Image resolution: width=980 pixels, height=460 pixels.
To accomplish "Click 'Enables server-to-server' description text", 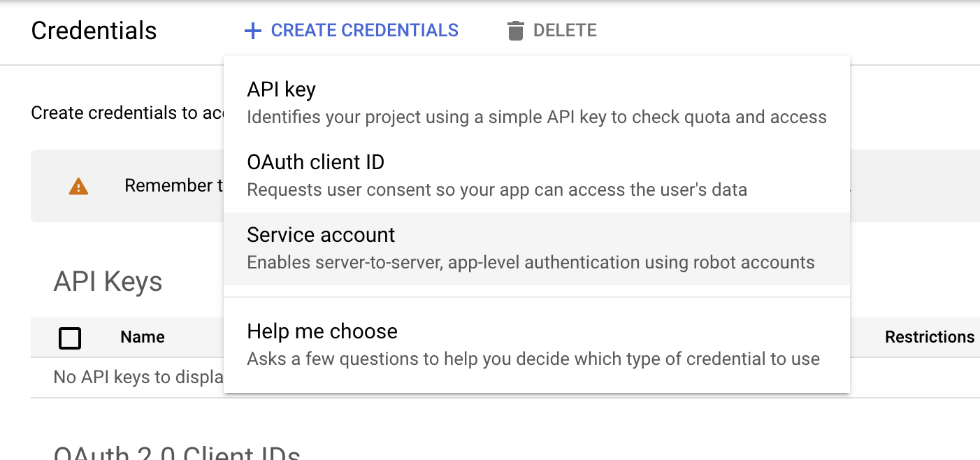I will (531, 263).
